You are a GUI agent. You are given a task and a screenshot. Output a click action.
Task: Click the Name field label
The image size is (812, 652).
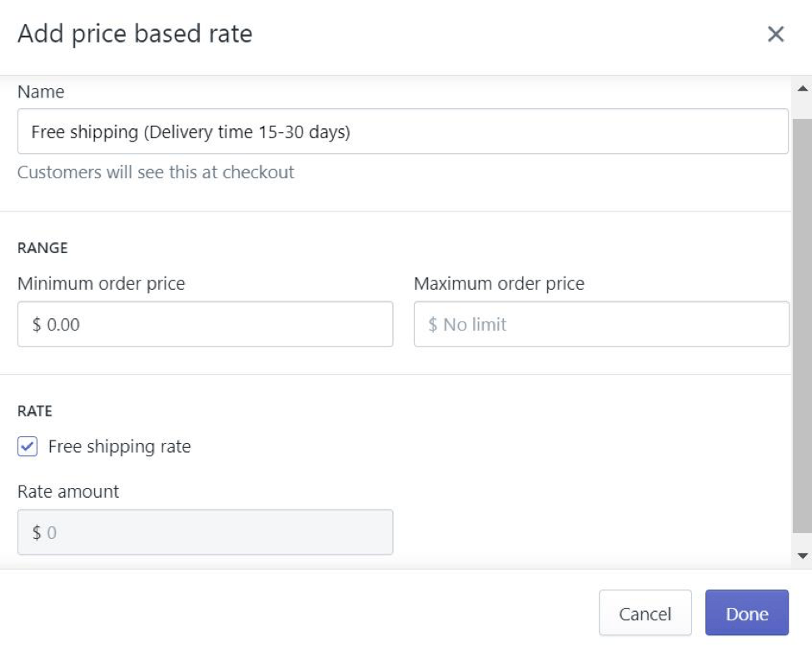[x=41, y=92]
